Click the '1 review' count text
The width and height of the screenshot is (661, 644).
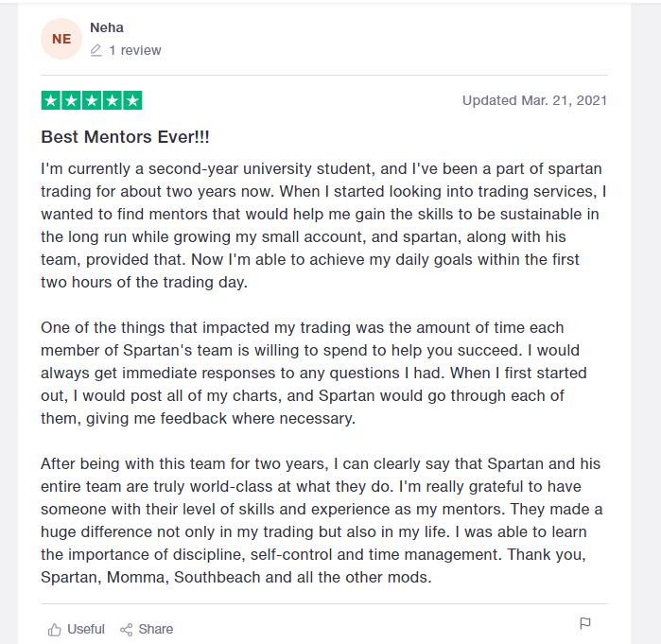click(135, 50)
